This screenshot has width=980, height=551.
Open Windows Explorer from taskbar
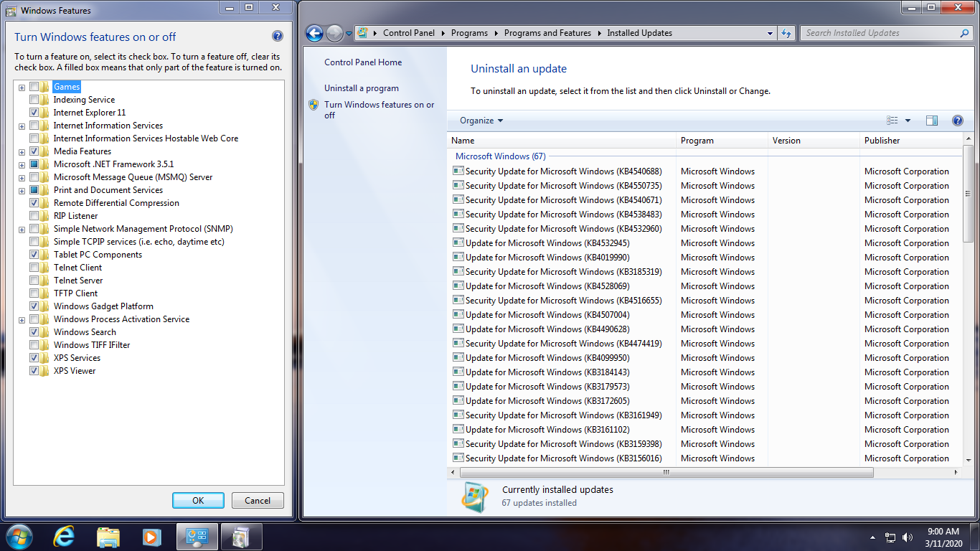tap(108, 537)
